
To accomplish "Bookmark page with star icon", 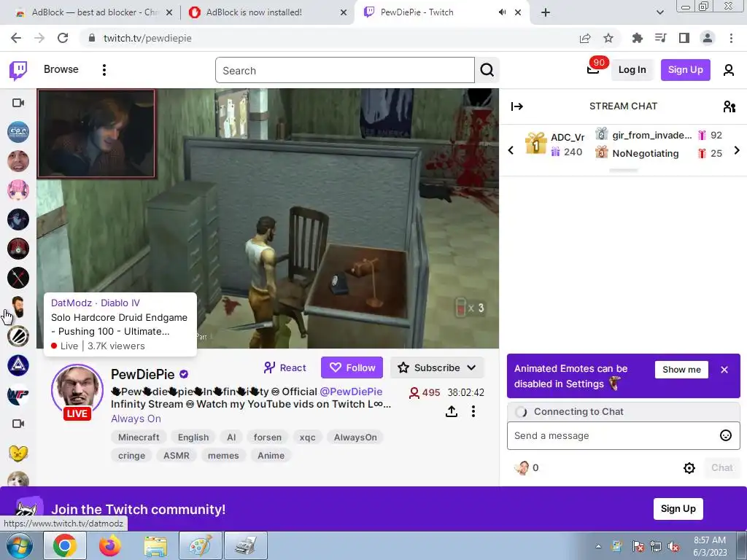I will 608,38.
